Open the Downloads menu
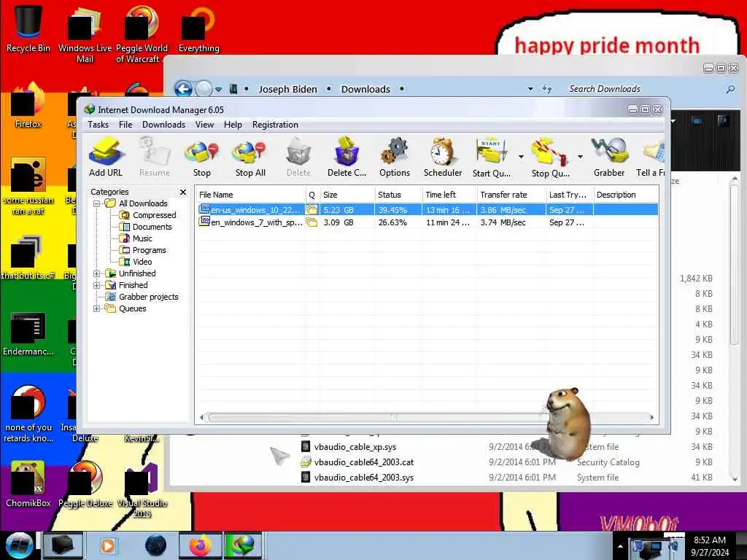Viewport: 747px width, 560px height. (x=163, y=125)
